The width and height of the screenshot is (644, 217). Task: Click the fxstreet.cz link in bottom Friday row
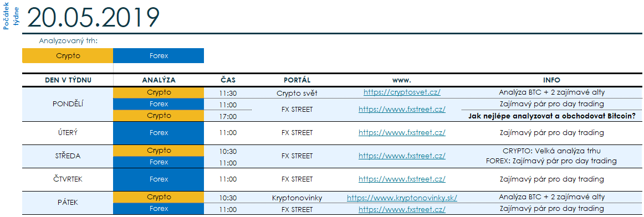tap(402, 209)
